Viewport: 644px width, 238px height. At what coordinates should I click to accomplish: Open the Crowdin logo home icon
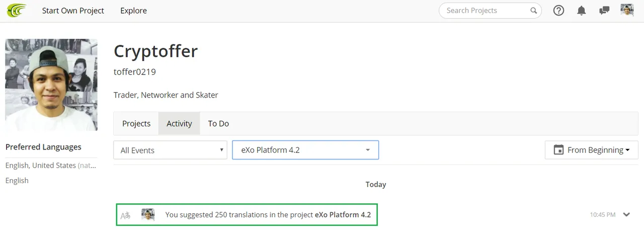click(x=16, y=11)
